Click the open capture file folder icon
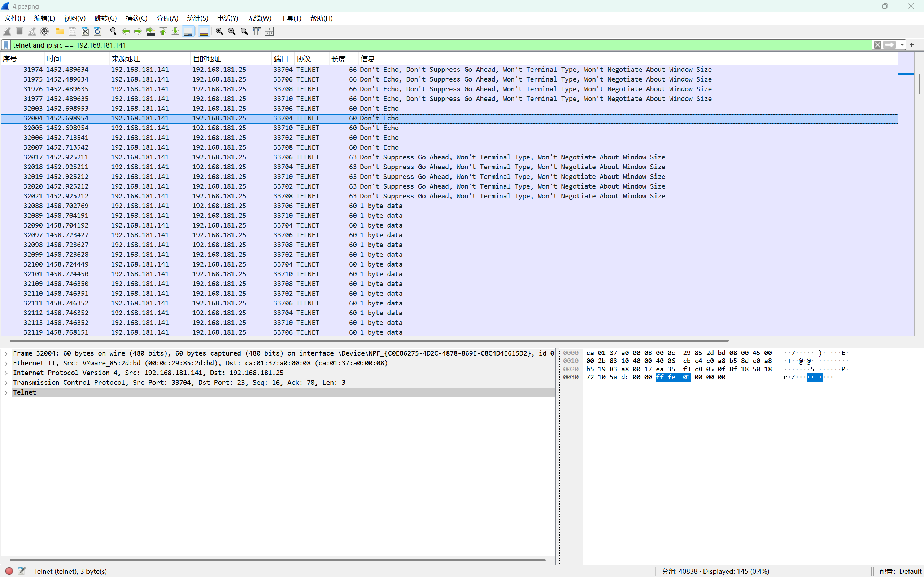Viewport: 924px width, 577px height. [x=60, y=31]
